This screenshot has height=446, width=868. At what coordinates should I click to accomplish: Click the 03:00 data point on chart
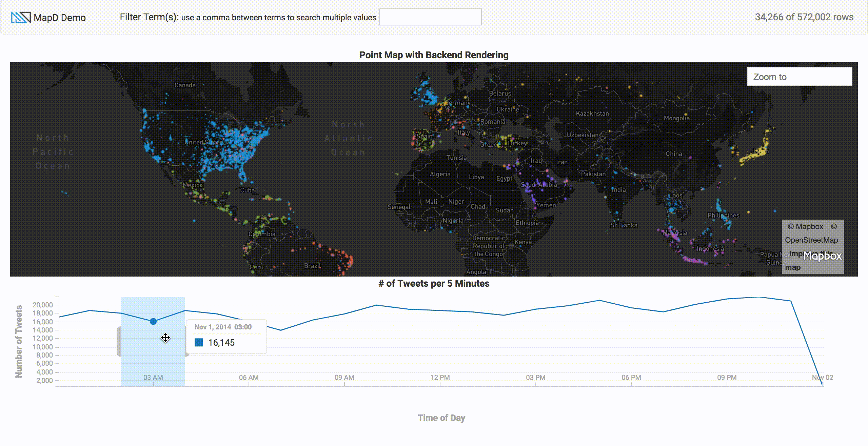153,321
